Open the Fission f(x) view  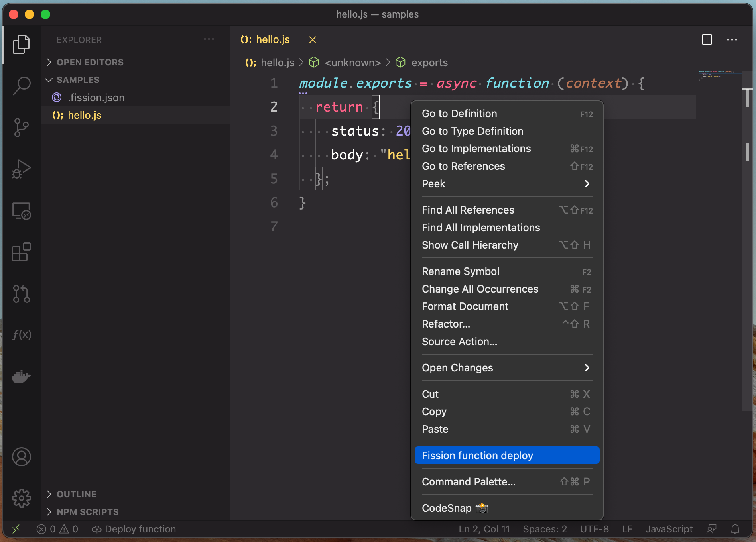coord(22,335)
